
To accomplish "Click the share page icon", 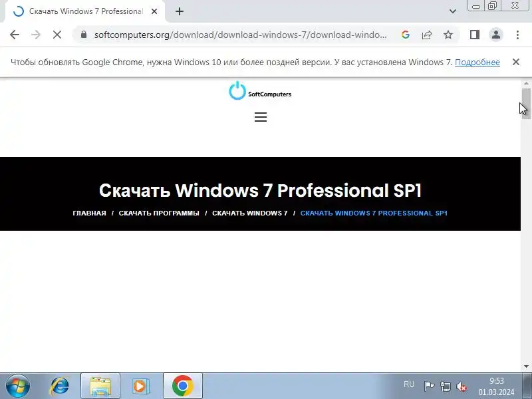I will (x=427, y=35).
